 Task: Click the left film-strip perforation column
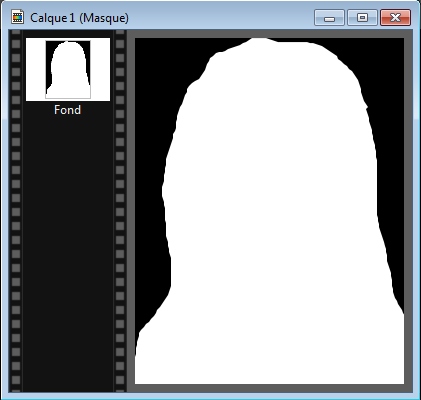[16, 211]
